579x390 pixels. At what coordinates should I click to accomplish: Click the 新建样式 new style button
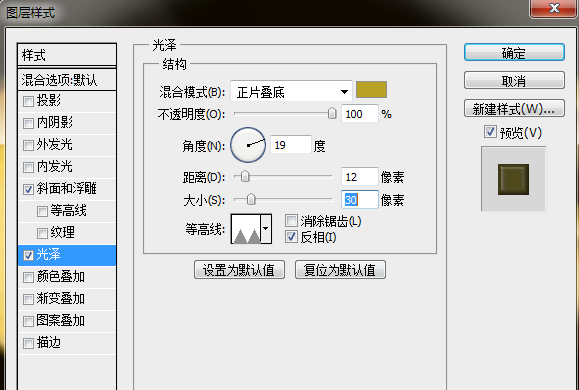(x=514, y=108)
